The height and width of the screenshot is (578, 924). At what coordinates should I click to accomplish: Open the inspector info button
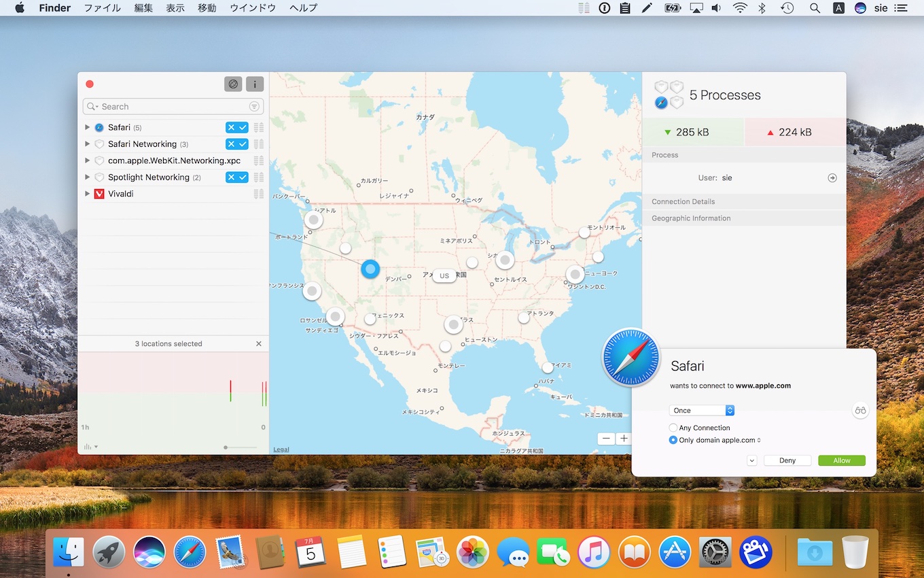click(x=255, y=84)
